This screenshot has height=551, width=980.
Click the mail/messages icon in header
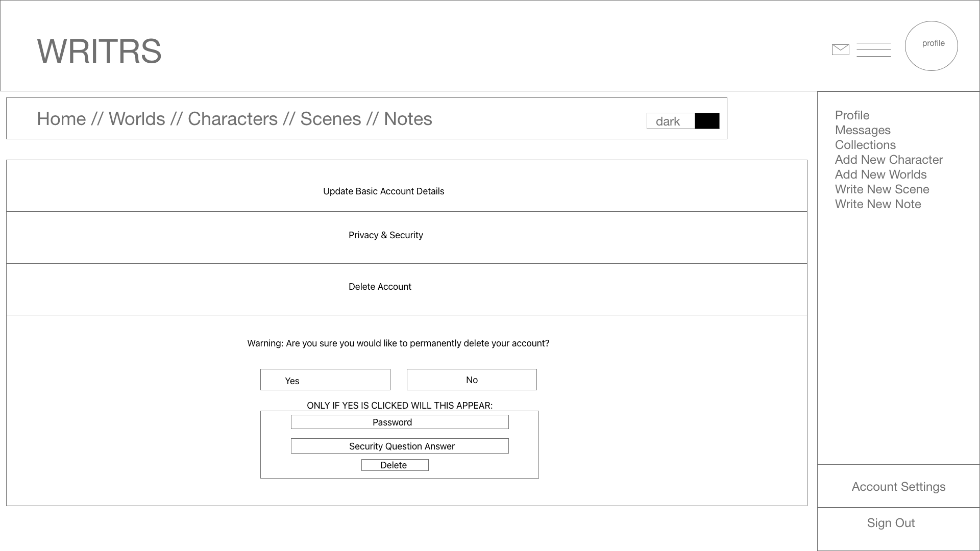click(841, 49)
